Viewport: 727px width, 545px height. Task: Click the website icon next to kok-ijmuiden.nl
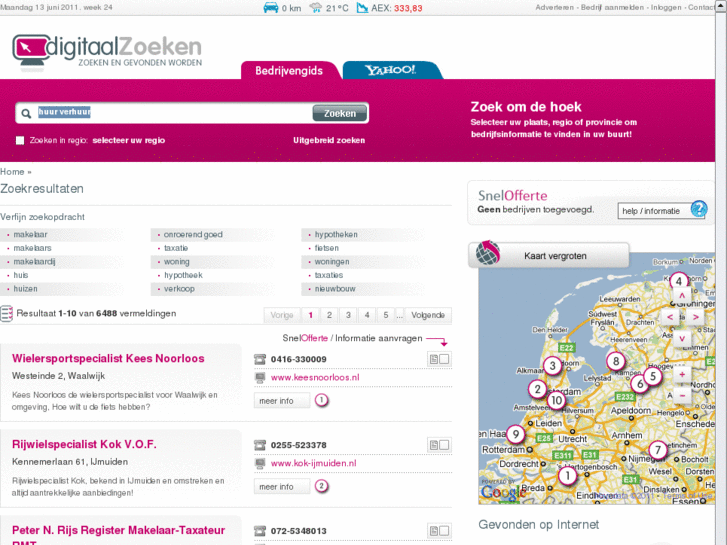click(260, 463)
